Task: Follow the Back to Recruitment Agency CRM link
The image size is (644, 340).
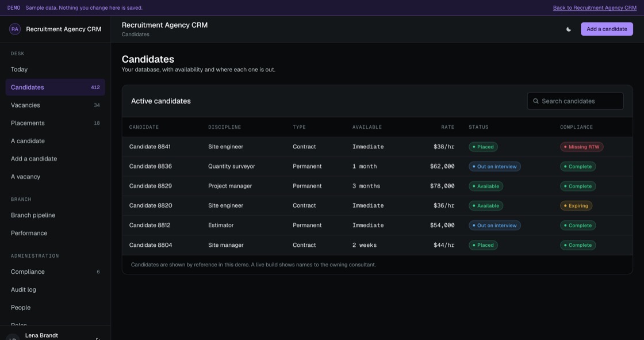Action: (x=595, y=8)
